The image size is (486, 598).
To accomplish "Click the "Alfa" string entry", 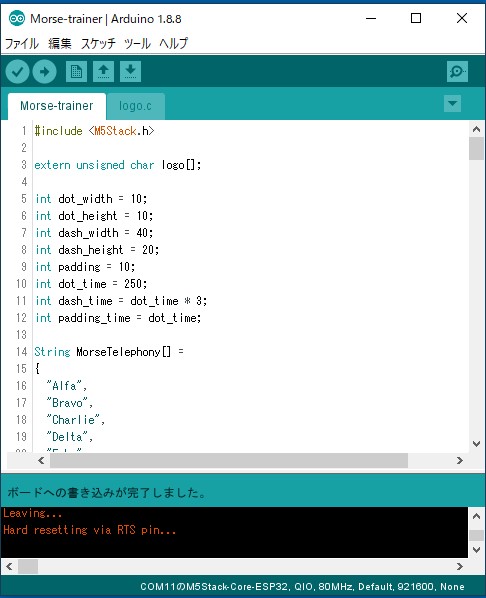I will click(67, 386).
